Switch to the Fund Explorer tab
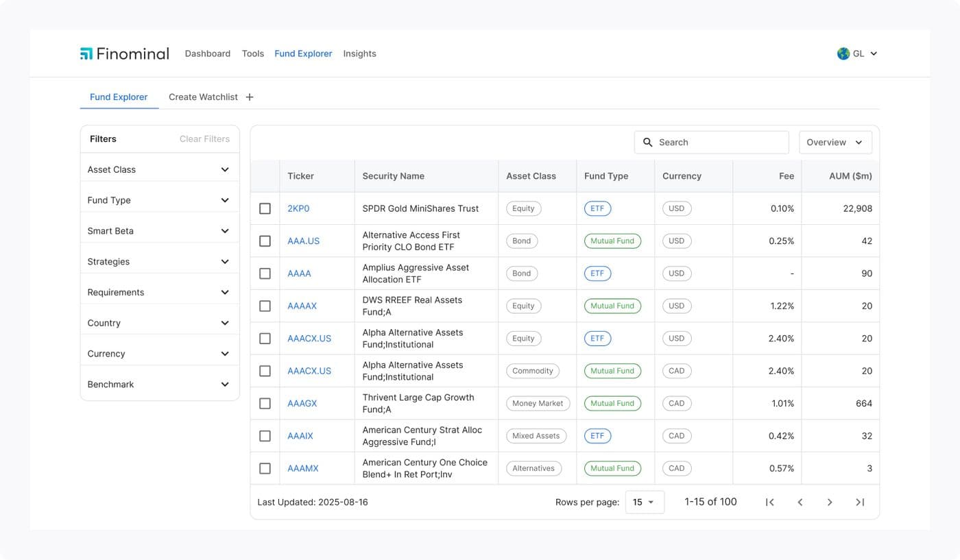Viewport: 960px width, 560px height. tap(119, 97)
